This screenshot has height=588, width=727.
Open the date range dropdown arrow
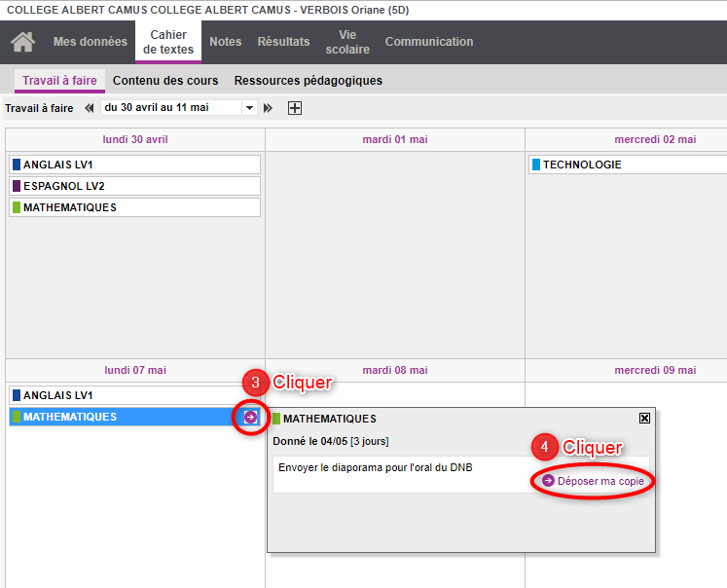coord(249,108)
